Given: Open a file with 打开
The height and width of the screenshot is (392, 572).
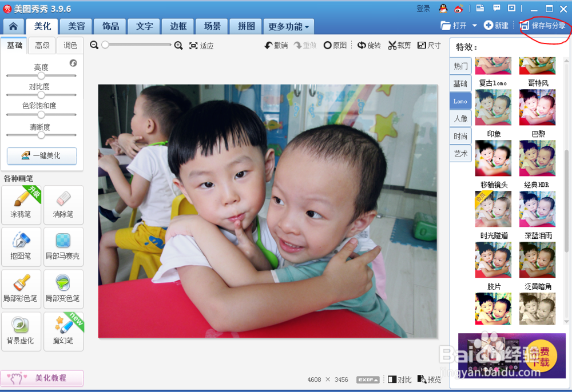Looking at the screenshot, I should pos(454,26).
